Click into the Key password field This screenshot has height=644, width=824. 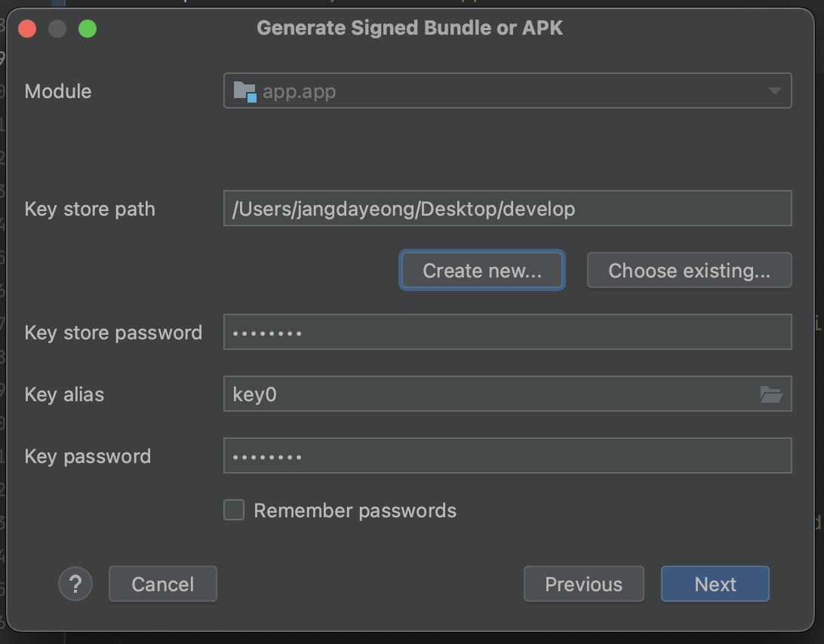pos(507,456)
